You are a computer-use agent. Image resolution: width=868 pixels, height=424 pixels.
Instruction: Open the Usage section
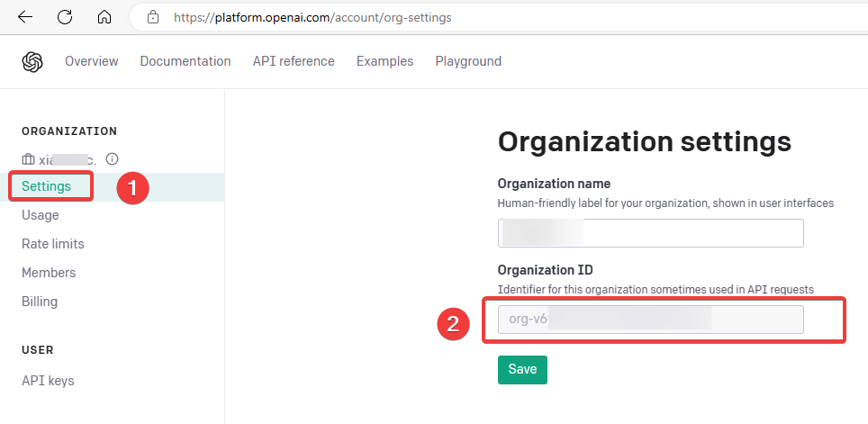pos(41,215)
